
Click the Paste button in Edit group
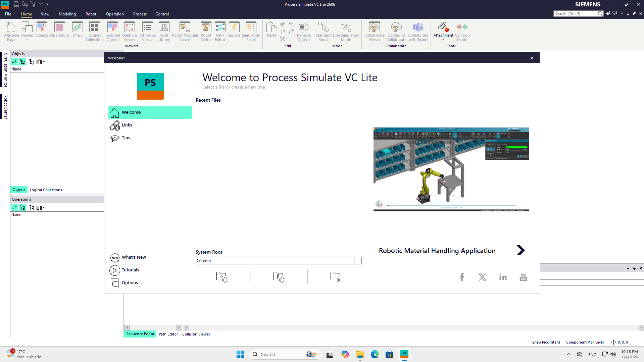(271, 30)
